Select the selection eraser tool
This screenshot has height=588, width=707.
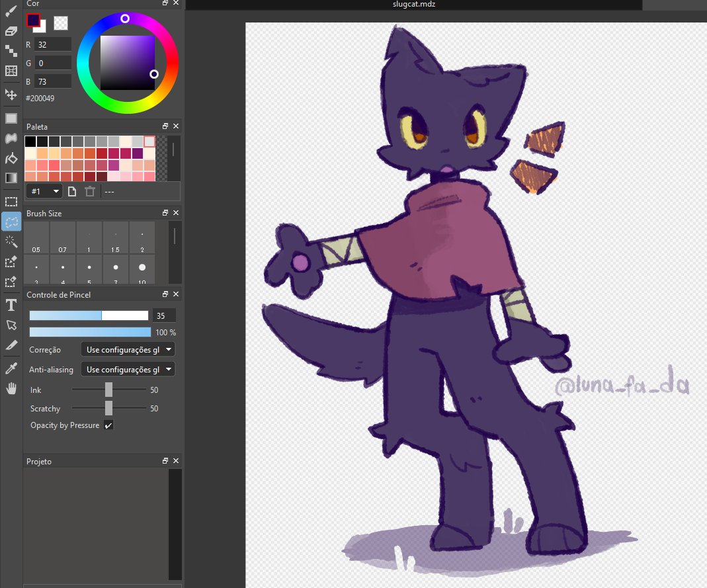tap(11, 282)
